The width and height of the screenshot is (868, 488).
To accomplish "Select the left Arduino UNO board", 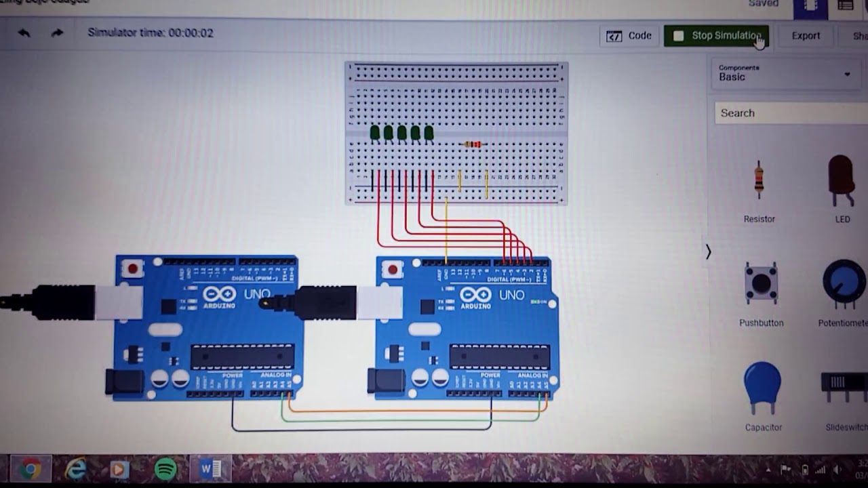I will [x=210, y=328].
